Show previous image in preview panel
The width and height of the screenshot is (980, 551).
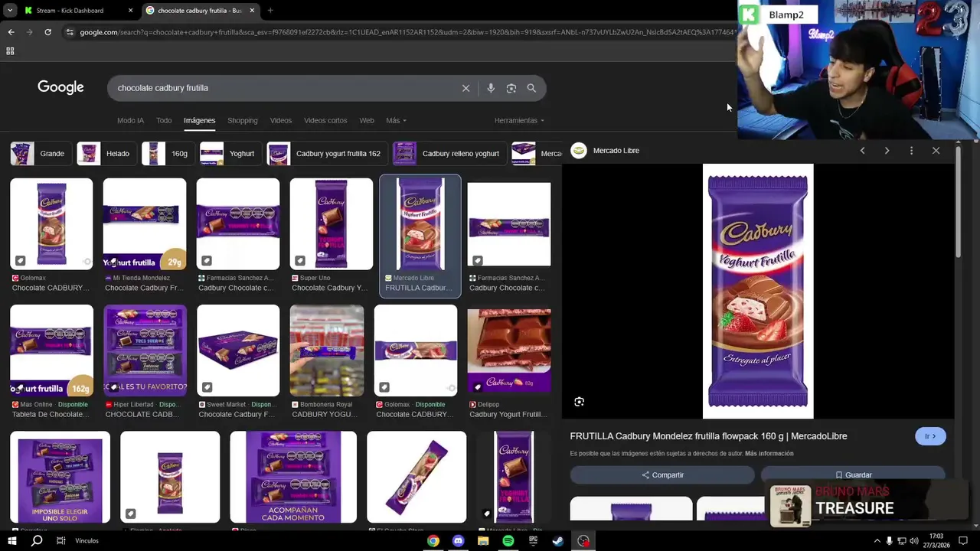[x=862, y=151]
